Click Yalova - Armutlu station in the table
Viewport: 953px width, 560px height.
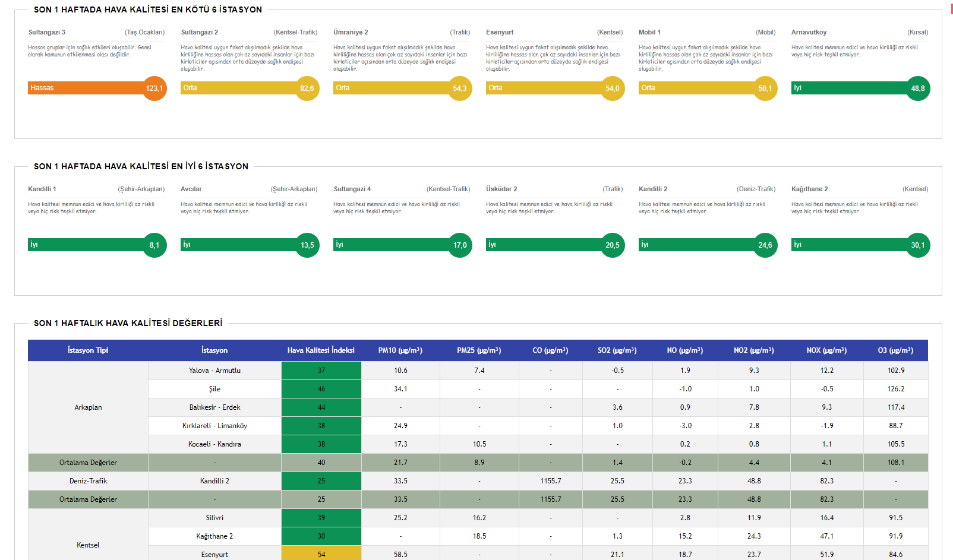tap(214, 371)
